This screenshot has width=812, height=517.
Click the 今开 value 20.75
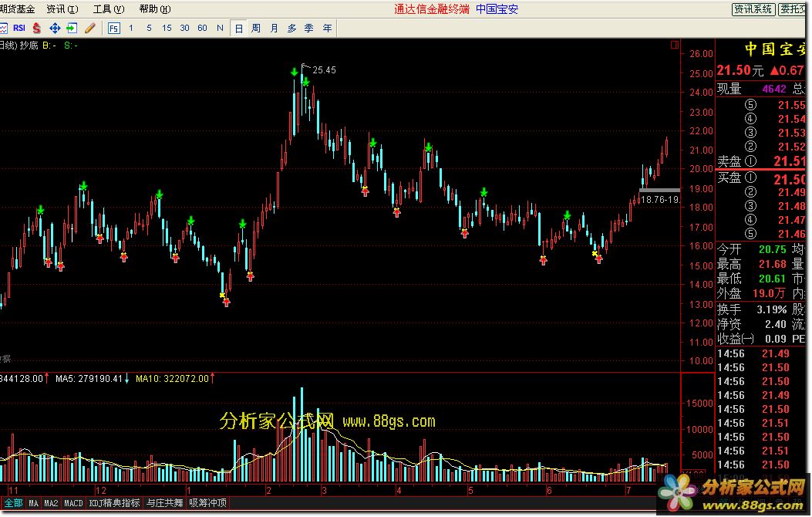click(772, 250)
